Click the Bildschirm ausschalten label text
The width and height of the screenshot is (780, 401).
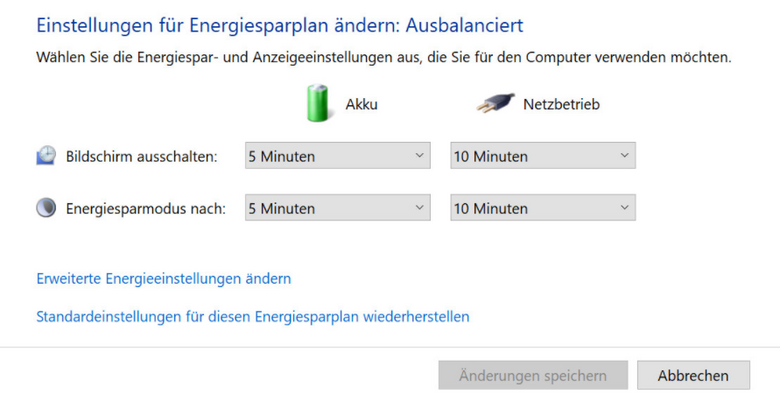tap(142, 156)
